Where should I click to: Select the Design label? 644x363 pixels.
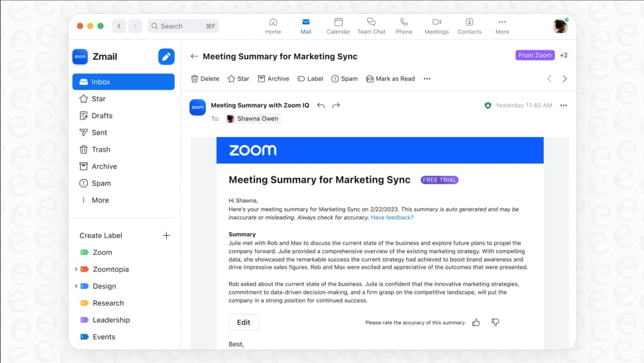(x=104, y=286)
